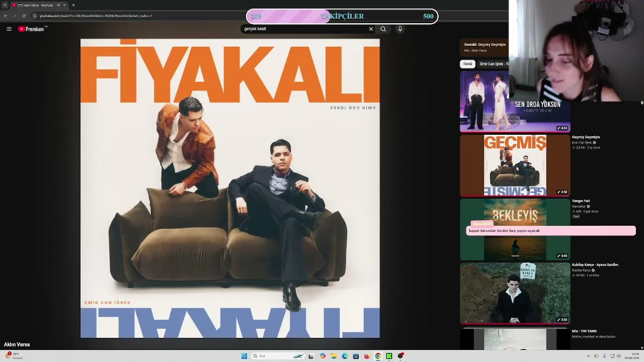Open the 'Mix - YIN YANG' title

tap(584, 331)
